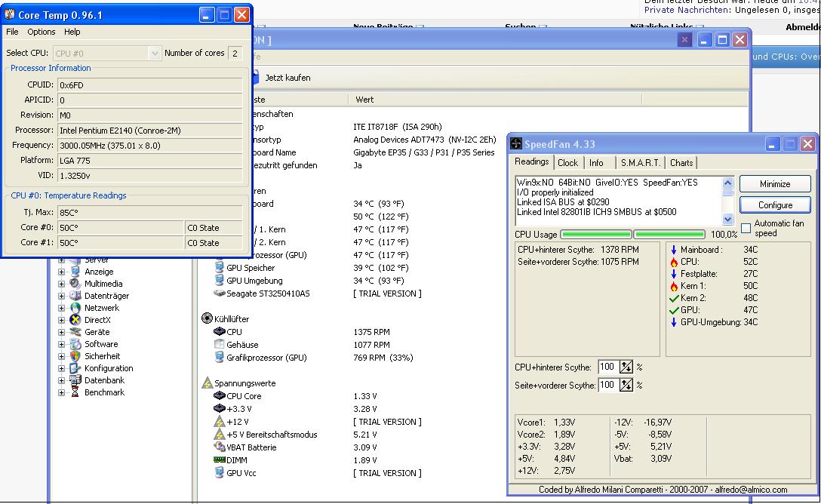Open the Help menu in Core Temp
The width and height of the screenshot is (821, 504).
72,32
